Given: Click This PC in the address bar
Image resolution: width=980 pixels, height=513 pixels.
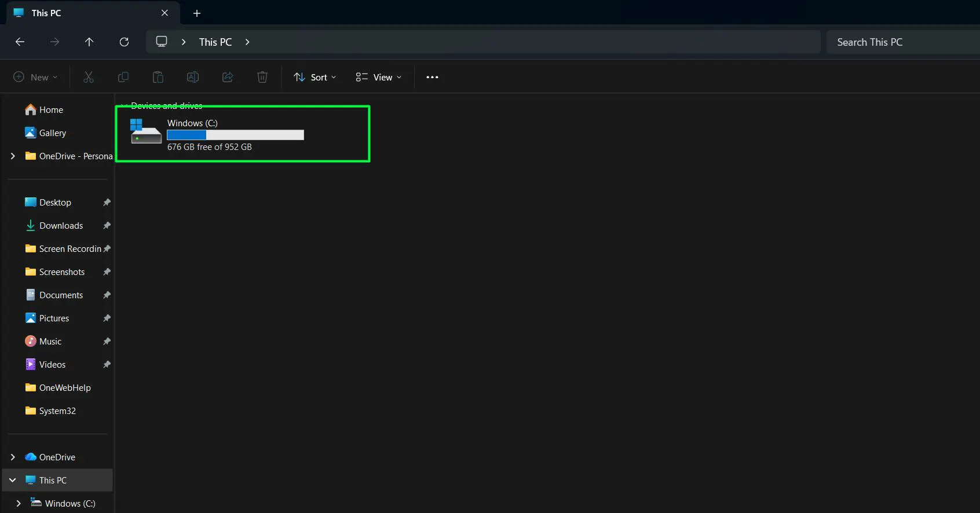Looking at the screenshot, I should pos(215,42).
